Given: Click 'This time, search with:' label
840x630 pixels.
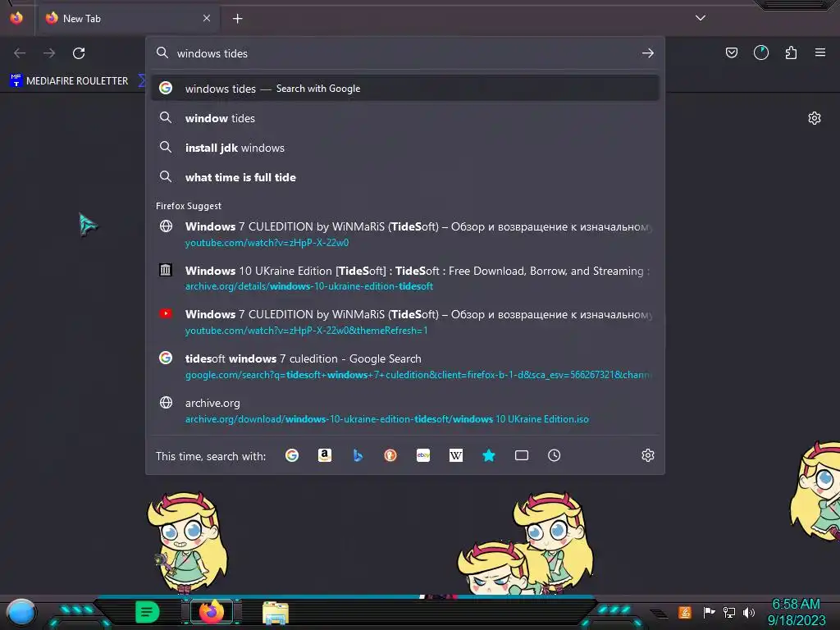Looking at the screenshot, I should pyautogui.click(x=211, y=456).
